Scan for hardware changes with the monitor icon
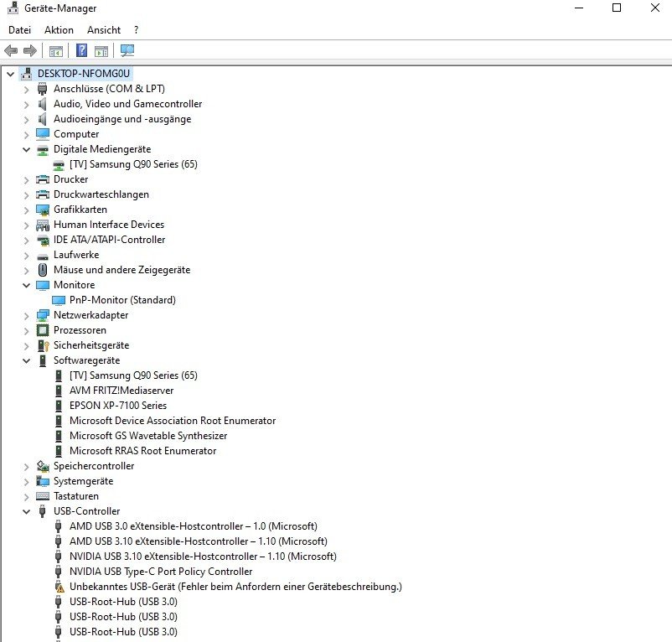The width and height of the screenshot is (672, 642). coord(127,50)
